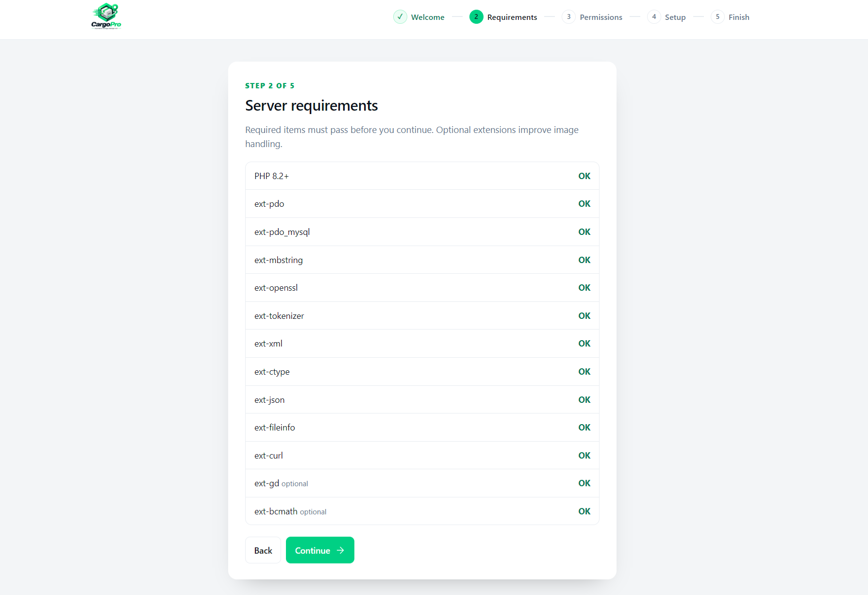Select the ext-ctype entry
This screenshot has height=595, width=868.
[422, 372]
